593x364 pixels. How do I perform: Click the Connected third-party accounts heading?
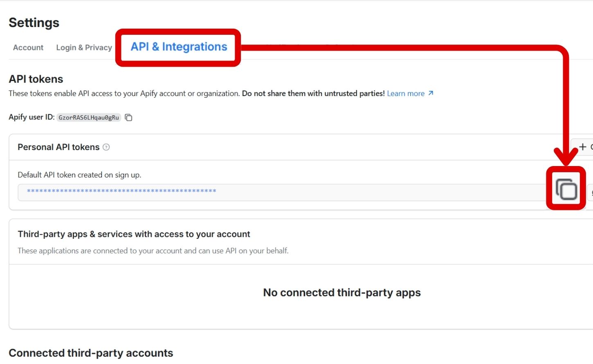tap(91, 353)
